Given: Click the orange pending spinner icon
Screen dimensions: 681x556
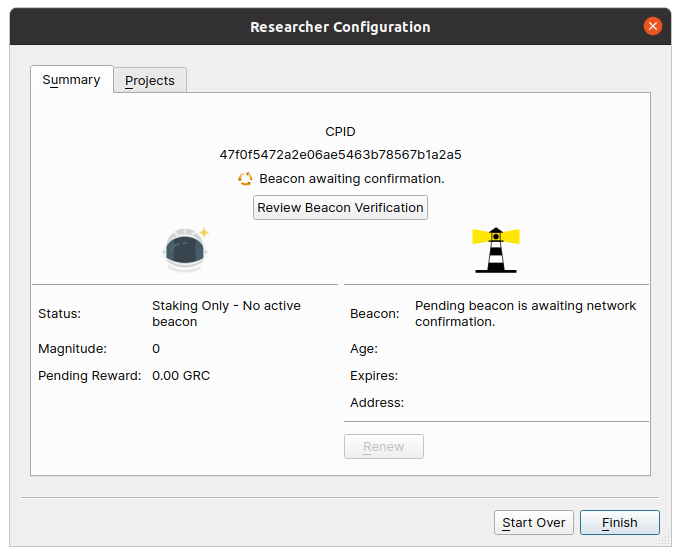Looking at the screenshot, I should click(x=245, y=179).
